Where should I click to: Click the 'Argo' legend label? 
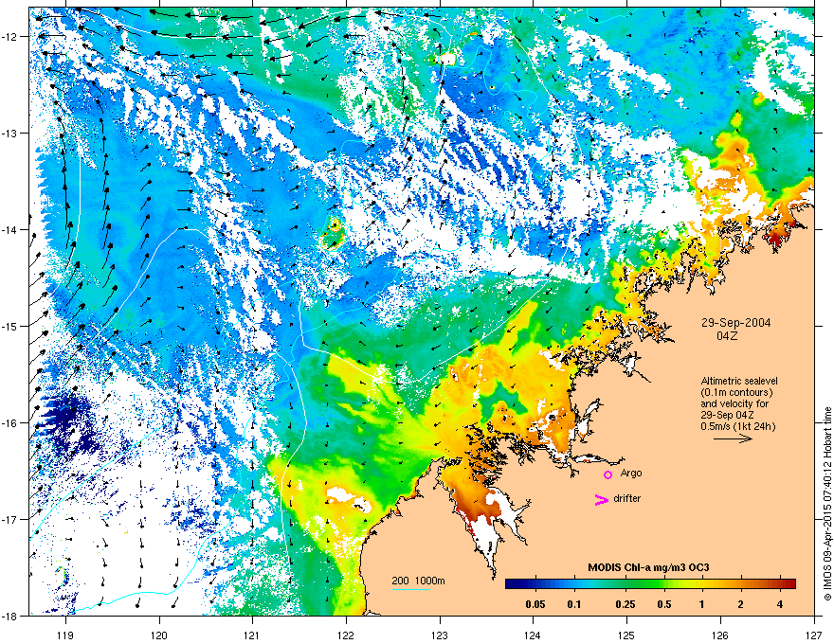631,473
